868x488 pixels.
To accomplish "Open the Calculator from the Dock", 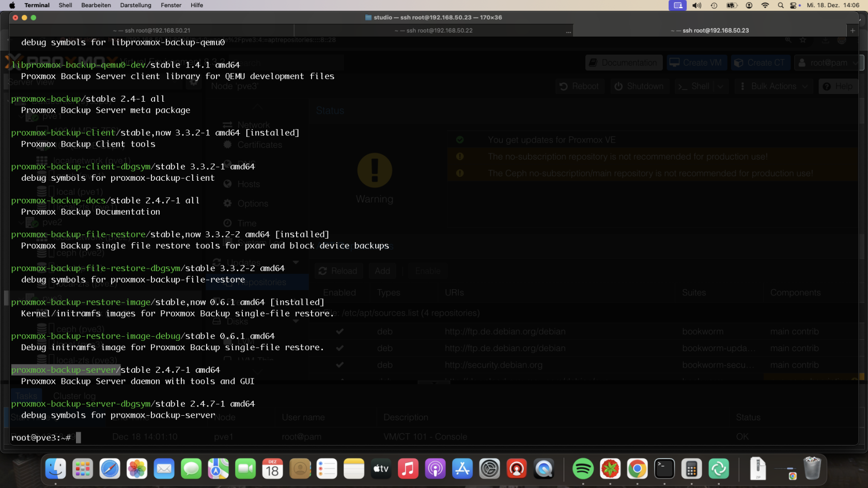I will [691, 469].
